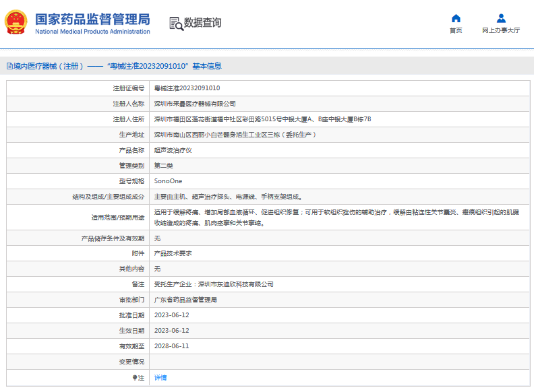Click the 管理类别 label

tap(131, 166)
